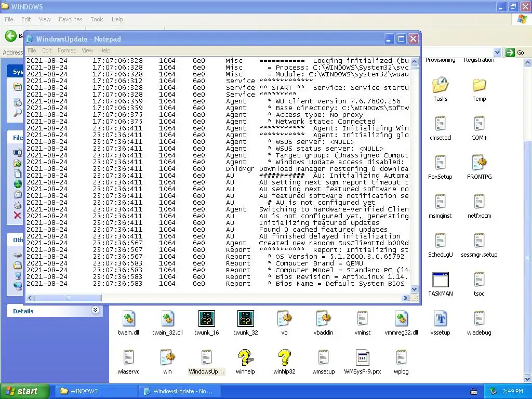532x399 pixels.
Task: Click Notepad horizontal scrollbar left arrow
Action: click(x=30, y=298)
